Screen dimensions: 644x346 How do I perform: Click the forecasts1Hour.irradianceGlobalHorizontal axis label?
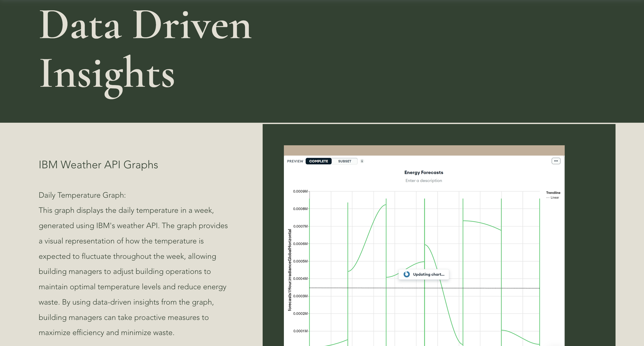290,270
